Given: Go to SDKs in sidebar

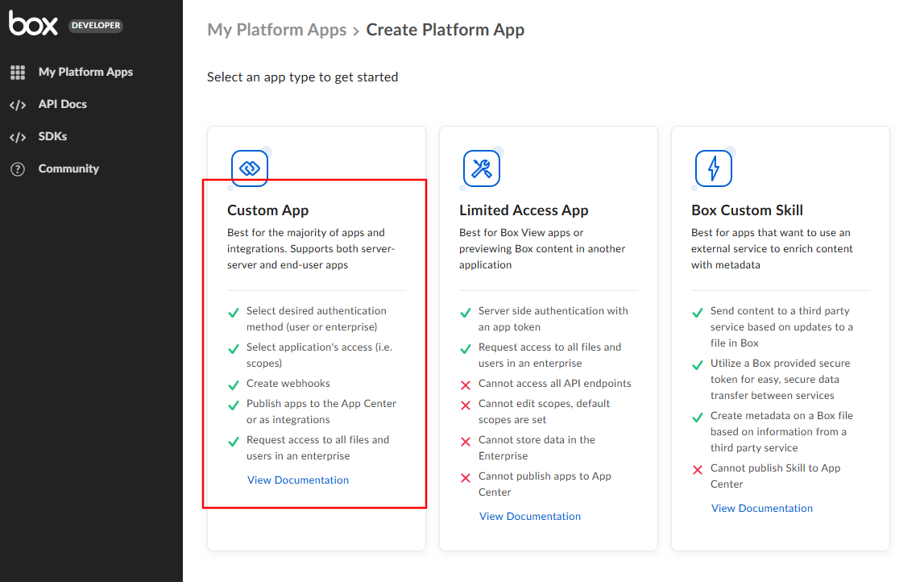Looking at the screenshot, I should [x=52, y=136].
